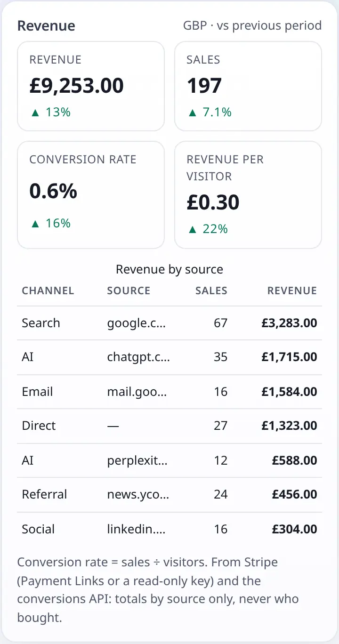
Task: Click the sales count 67 cell
Action: coord(220,323)
